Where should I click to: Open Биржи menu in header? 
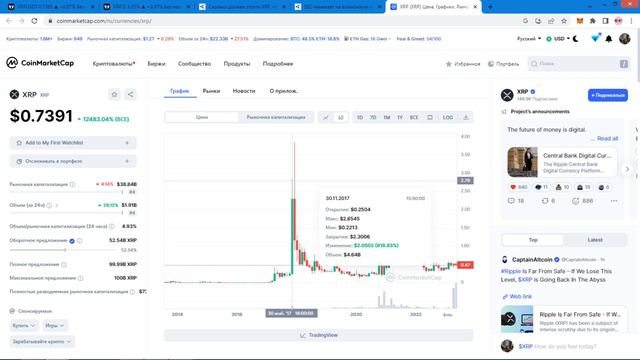[x=156, y=64]
